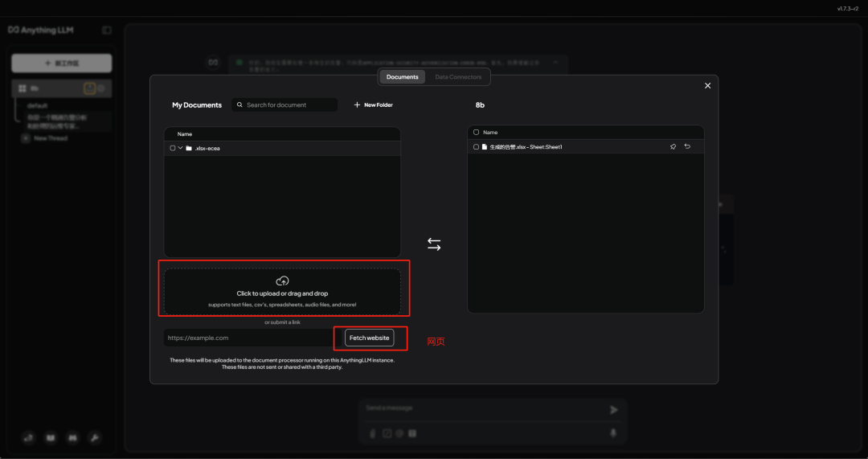Check the .xlsx-ecea folder checkbox
The width and height of the screenshot is (868, 459).
173,148
